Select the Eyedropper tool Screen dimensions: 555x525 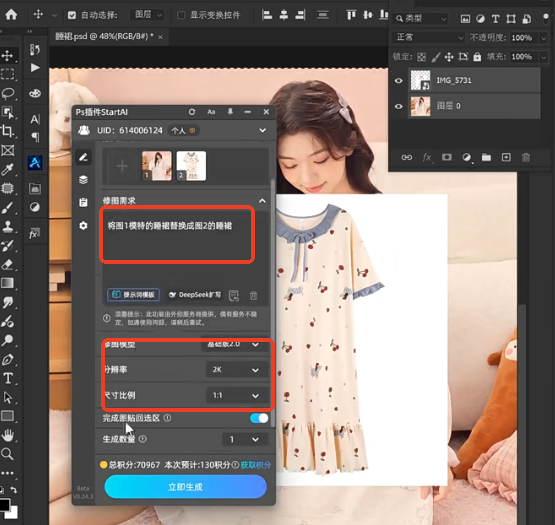click(7, 170)
